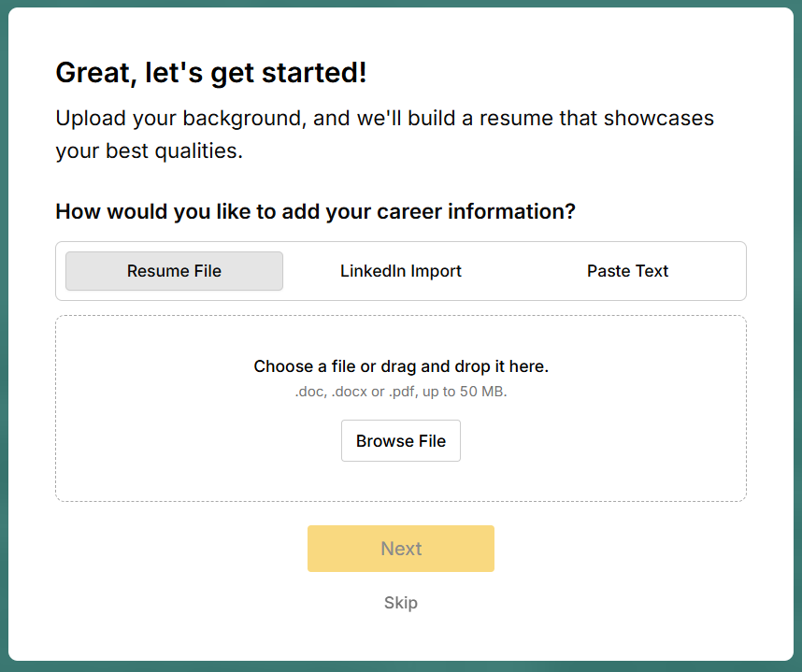Skip the career information step
This screenshot has width=802, height=672.
click(x=401, y=603)
